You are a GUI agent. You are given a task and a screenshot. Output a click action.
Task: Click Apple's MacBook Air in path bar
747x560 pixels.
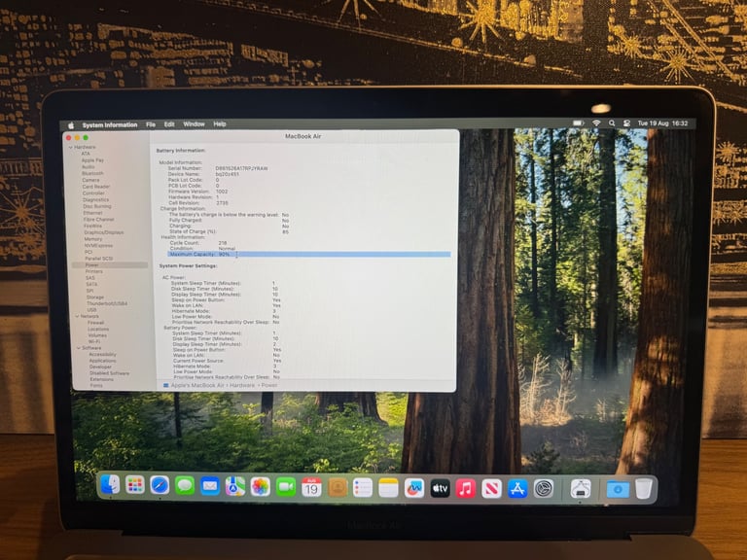[197, 385]
